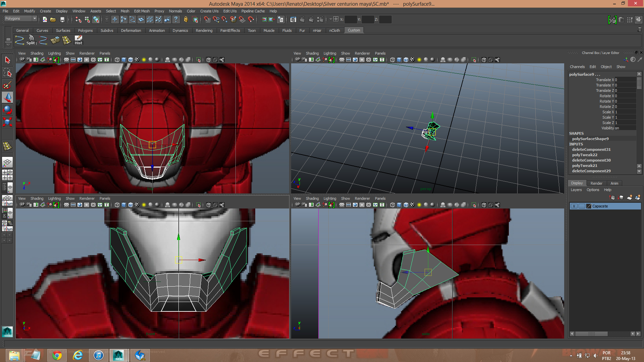The image size is (644, 362).
Task: Open render view clapperboard icon
Action: coord(293,19)
